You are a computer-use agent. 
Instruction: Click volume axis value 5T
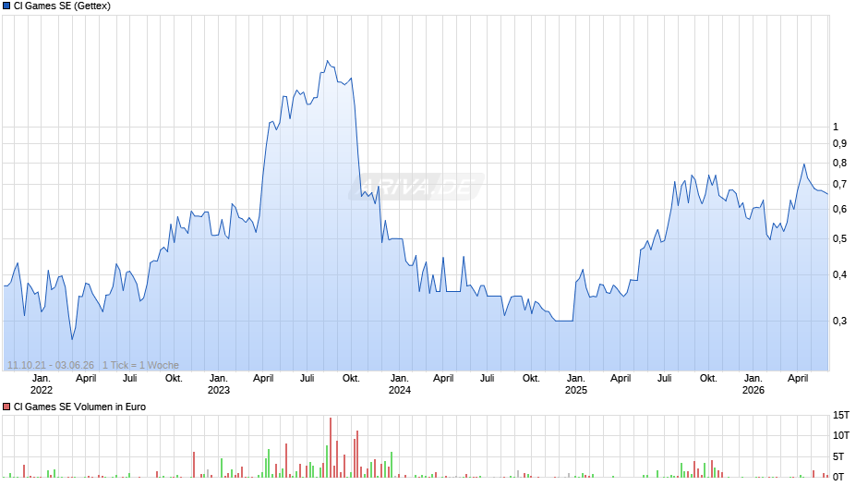[x=838, y=456]
